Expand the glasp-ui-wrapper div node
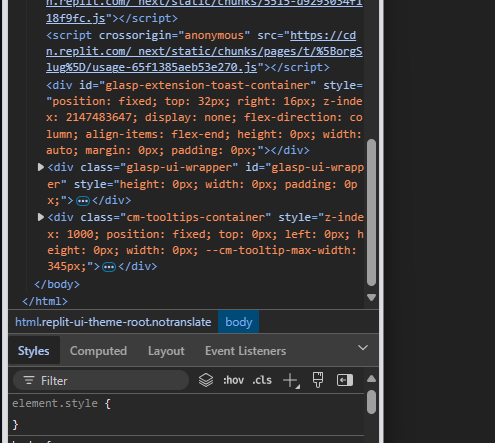This screenshot has width=495, height=443. [40, 167]
